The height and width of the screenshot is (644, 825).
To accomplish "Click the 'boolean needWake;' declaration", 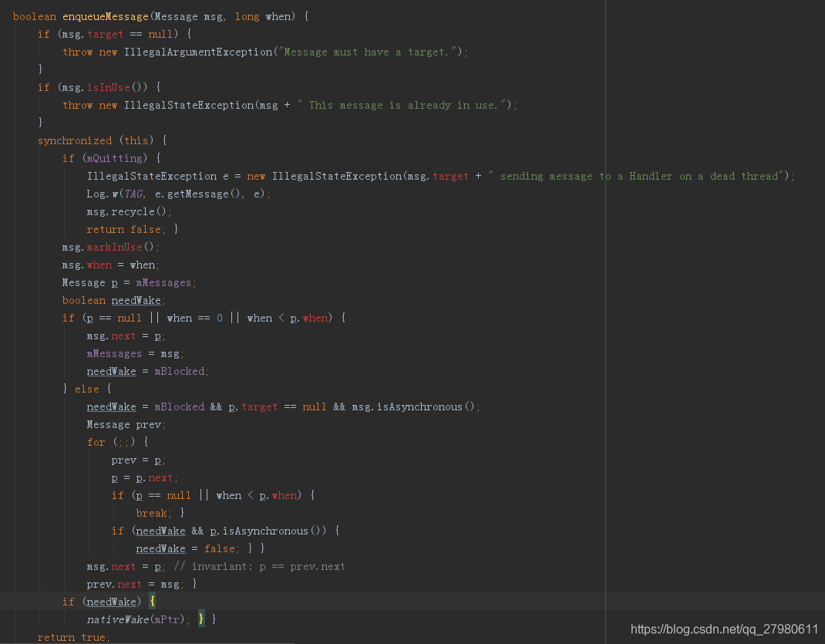I will tap(113, 301).
